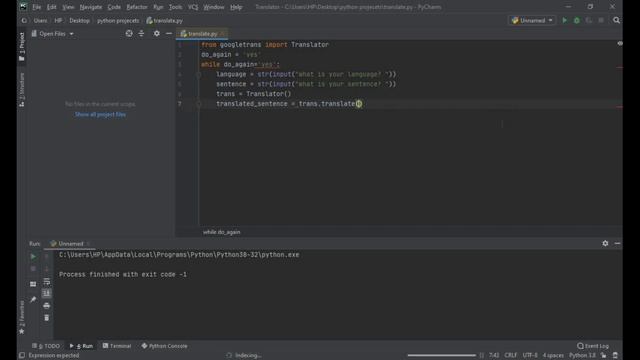Click the 7:43 cursor position indicator
Screen dimensions: 640x360
coord(494,356)
